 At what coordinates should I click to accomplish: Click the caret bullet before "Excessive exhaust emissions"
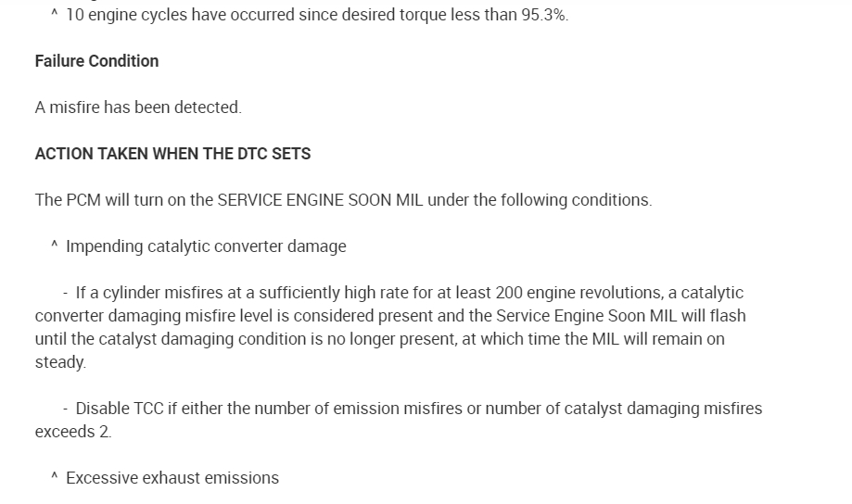pos(55,477)
